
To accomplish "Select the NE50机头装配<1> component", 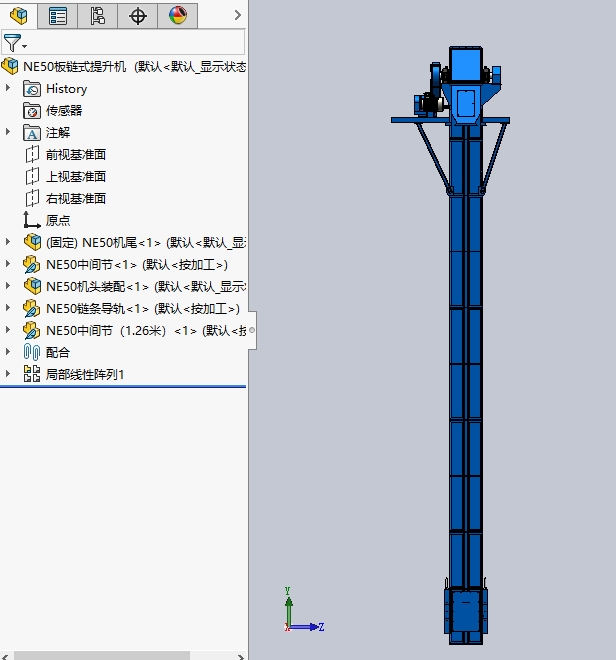I will (x=146, y=286).
